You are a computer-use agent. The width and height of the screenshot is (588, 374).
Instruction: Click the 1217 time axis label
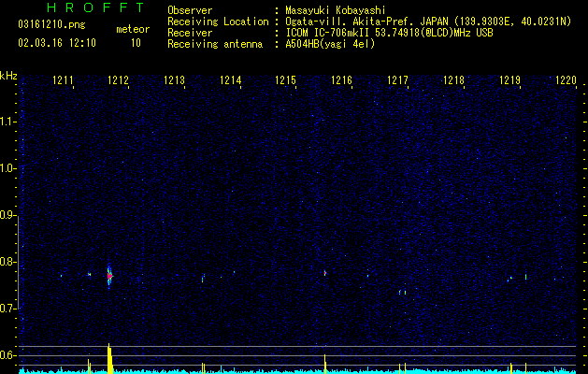click(x=397, y=79)
